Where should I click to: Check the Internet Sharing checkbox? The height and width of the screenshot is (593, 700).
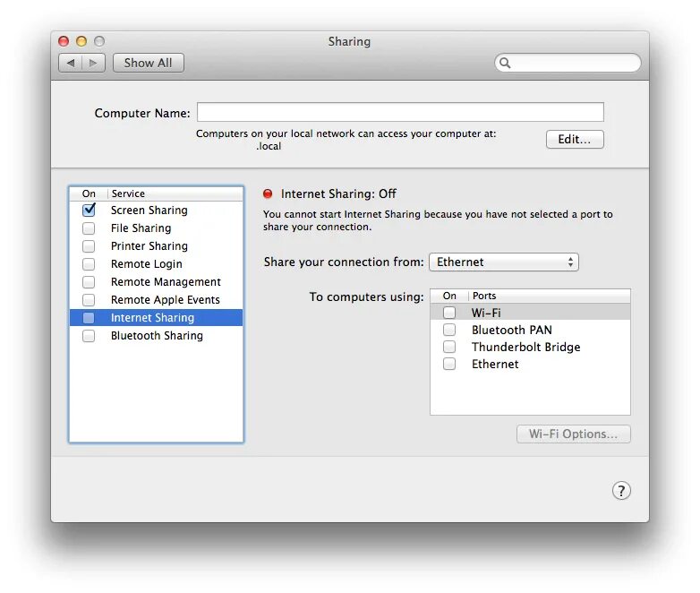[x=89, y=318]
